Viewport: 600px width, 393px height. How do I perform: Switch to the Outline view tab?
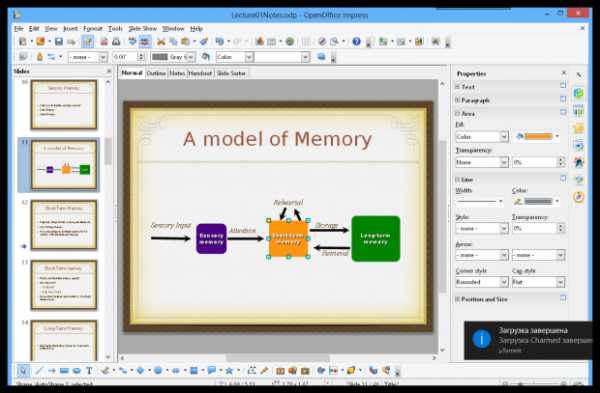coord(156,73)
